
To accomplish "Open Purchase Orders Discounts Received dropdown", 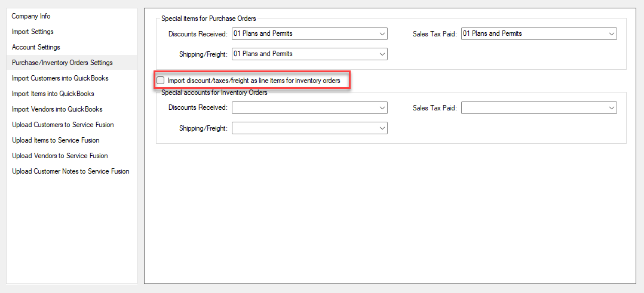I will (309, 33).
